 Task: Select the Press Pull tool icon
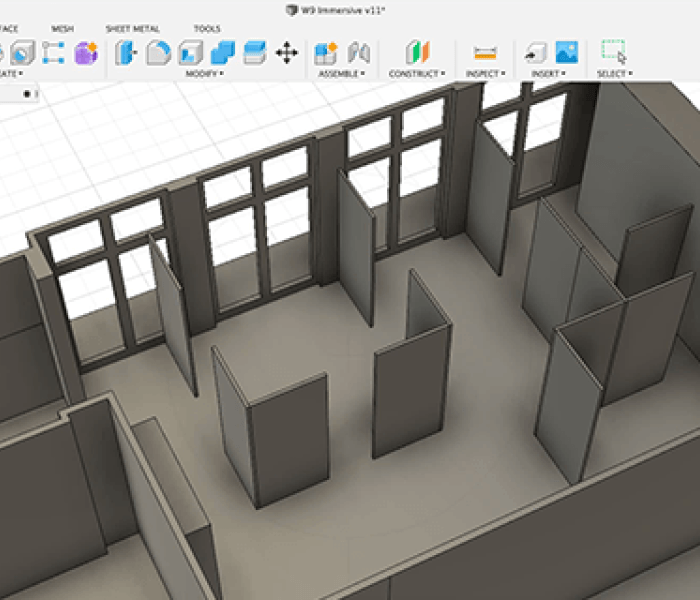[x=126, y=52]
